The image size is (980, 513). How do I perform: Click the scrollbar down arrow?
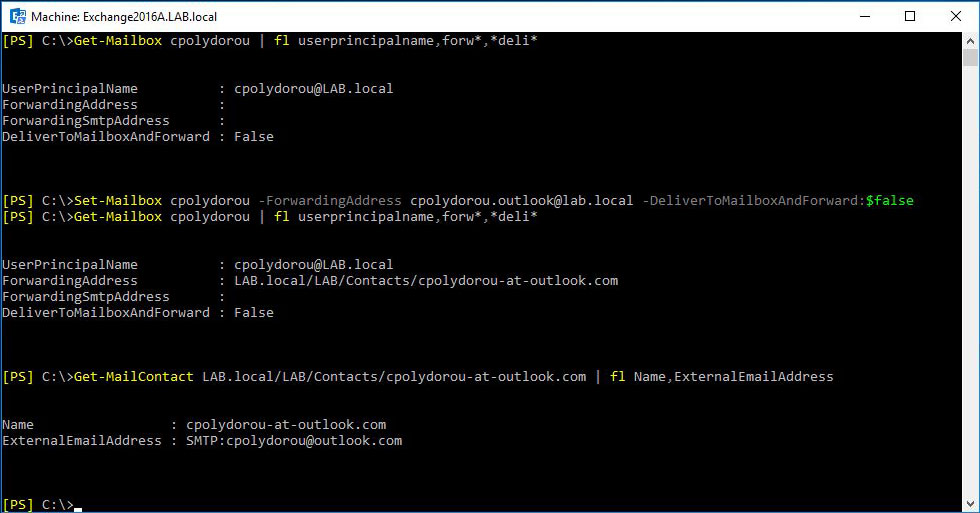click(x=970, y=504)
